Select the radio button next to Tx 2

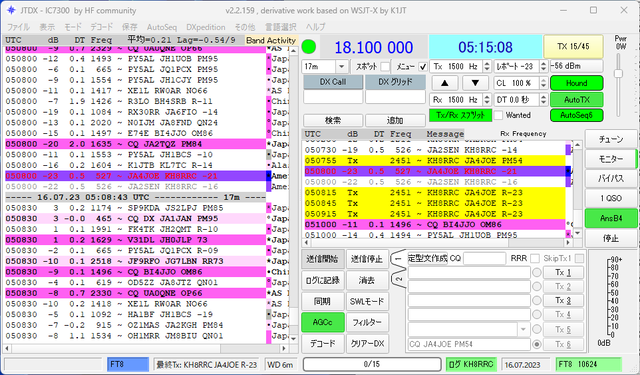click(x=537, y=287)
